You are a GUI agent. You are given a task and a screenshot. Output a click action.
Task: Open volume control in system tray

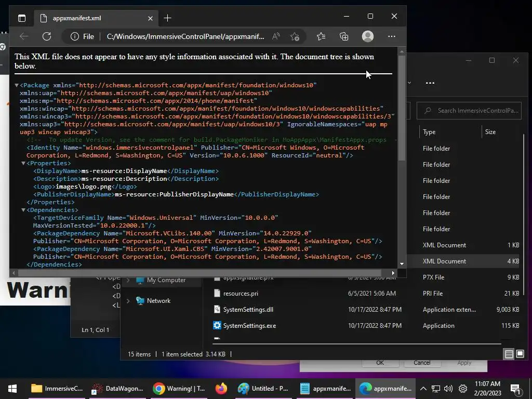tap(448, 389)
